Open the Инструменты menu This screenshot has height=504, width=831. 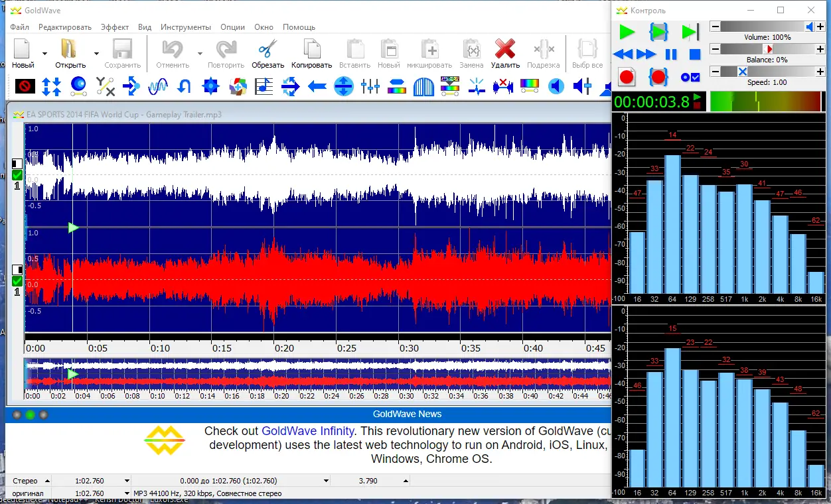185,27
